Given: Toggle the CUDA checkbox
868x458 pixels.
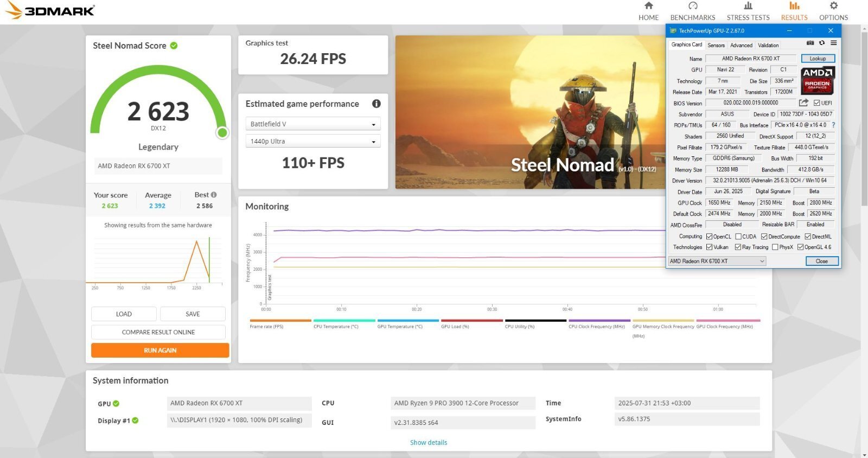Looking at the screenshot, I should (x=738, y=237).
